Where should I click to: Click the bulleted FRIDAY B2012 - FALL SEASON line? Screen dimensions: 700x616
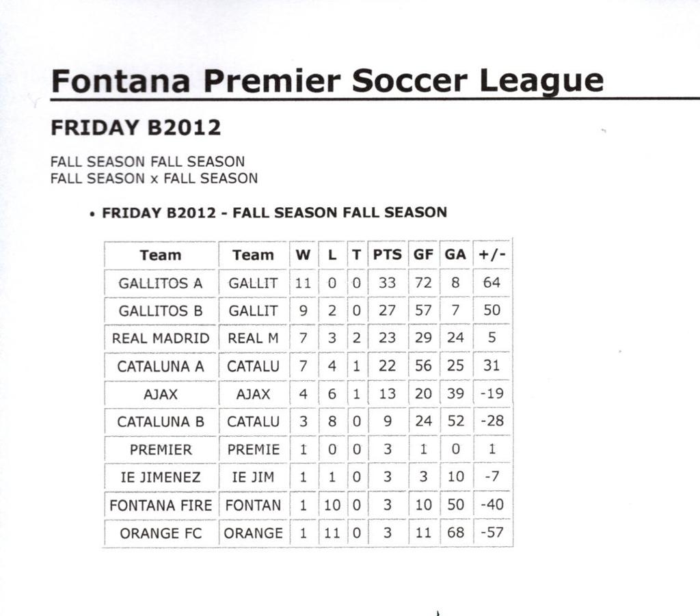[274, 213]
